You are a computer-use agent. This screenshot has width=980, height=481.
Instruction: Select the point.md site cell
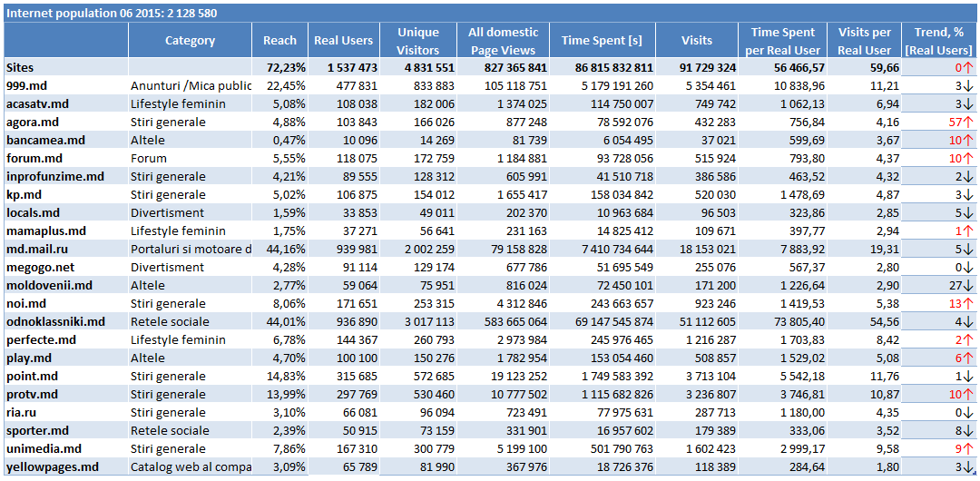(65, 376)
